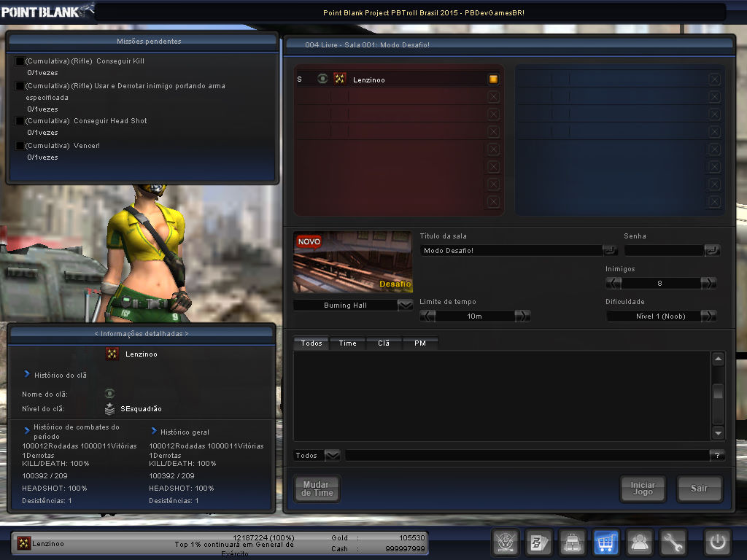Open the settings wrench icon
747x560 pixels.
tap(673, 542)
